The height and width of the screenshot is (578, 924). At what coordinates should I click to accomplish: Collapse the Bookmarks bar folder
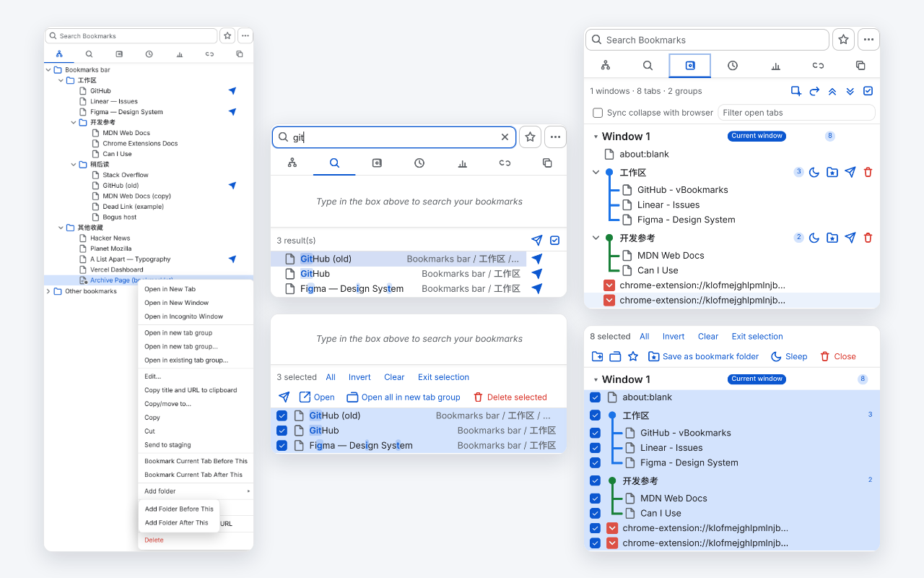click(x=48, y=70)
